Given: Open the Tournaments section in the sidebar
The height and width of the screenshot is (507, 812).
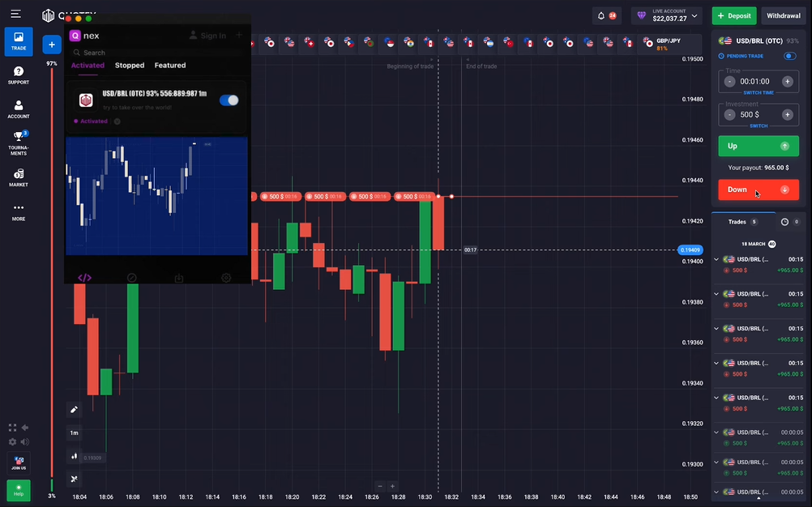Looking at the screenshot, I should coord(18,143).
